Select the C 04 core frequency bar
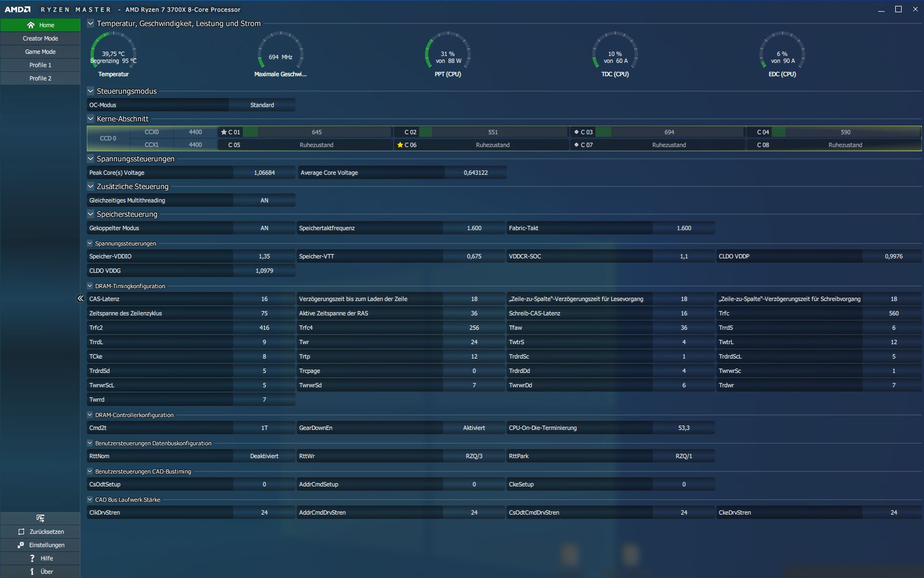 click(x=846, y=132)
